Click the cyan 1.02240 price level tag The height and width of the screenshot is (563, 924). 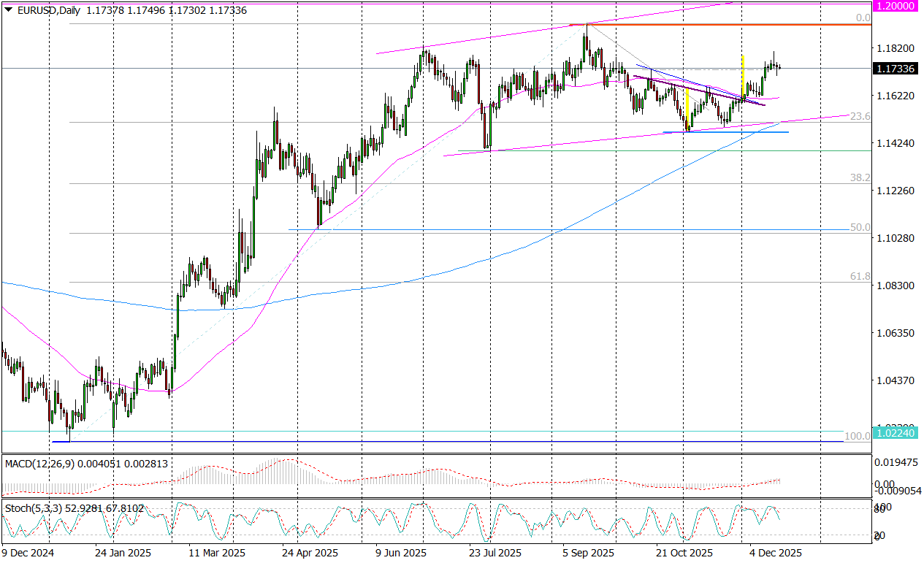pyautogui.click(x=896, y=432)
